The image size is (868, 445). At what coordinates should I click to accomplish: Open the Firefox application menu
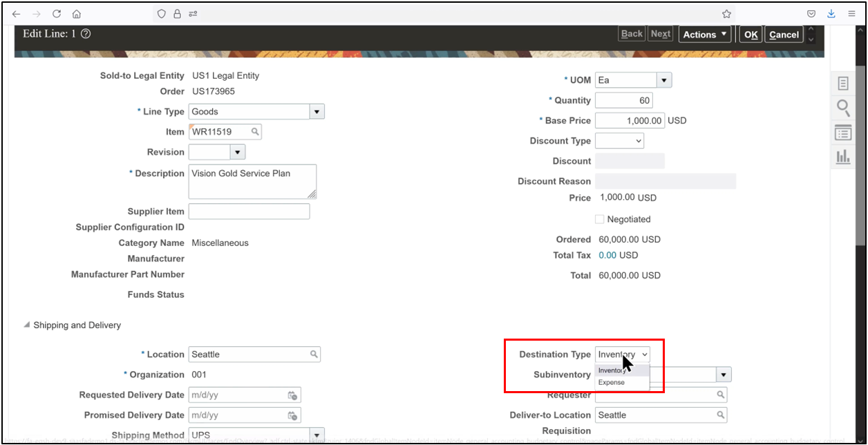[851, 13]
